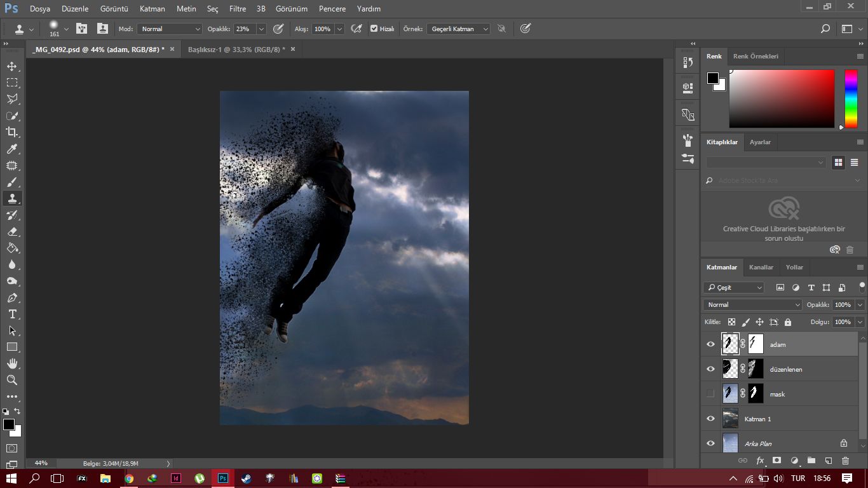Open the Katman menu
This screenshot has width=868, height=488.
click(x=152, y=9)
